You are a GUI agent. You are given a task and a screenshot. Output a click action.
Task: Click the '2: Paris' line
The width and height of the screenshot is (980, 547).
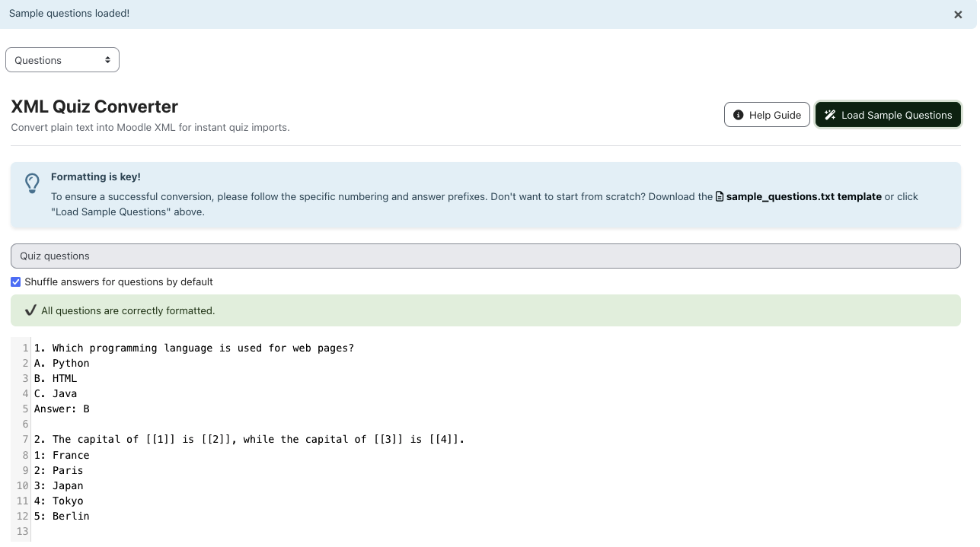coord(59,470)
